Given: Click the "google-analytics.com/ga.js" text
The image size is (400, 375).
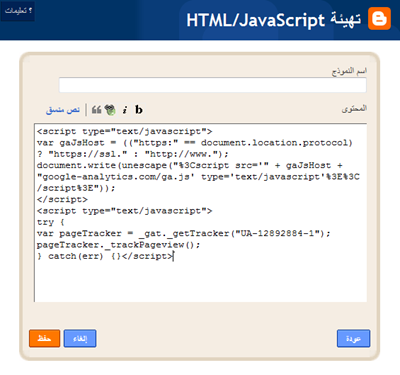Looking at the screenshot, I should (116, 177).
